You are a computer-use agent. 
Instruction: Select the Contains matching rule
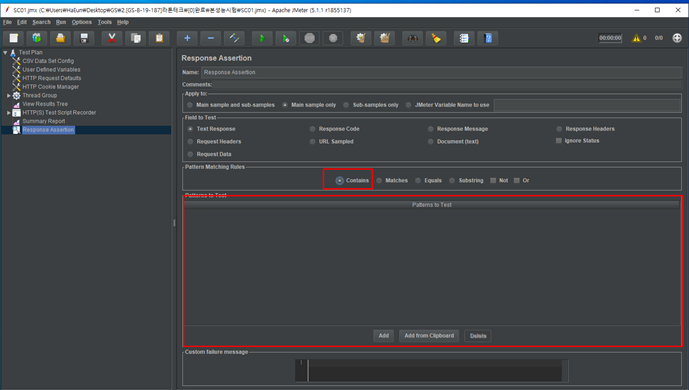[340, 181]
